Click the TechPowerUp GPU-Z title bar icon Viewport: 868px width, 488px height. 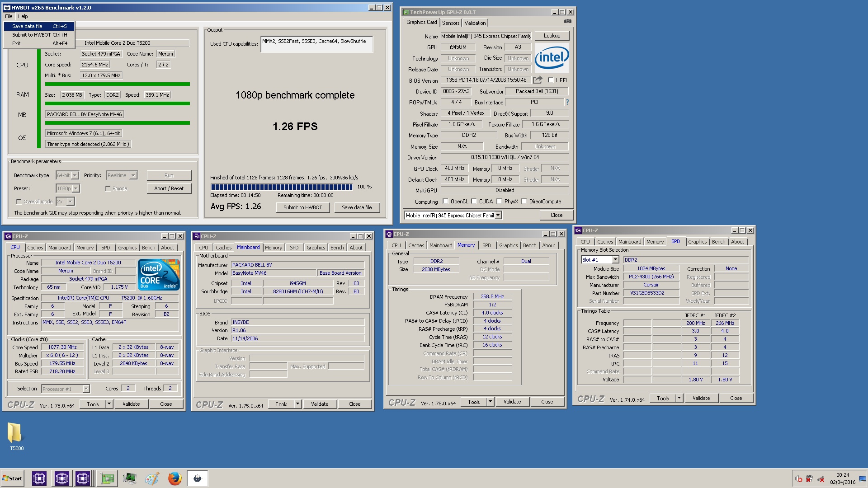pyautogui.click(x=406, y=12)
